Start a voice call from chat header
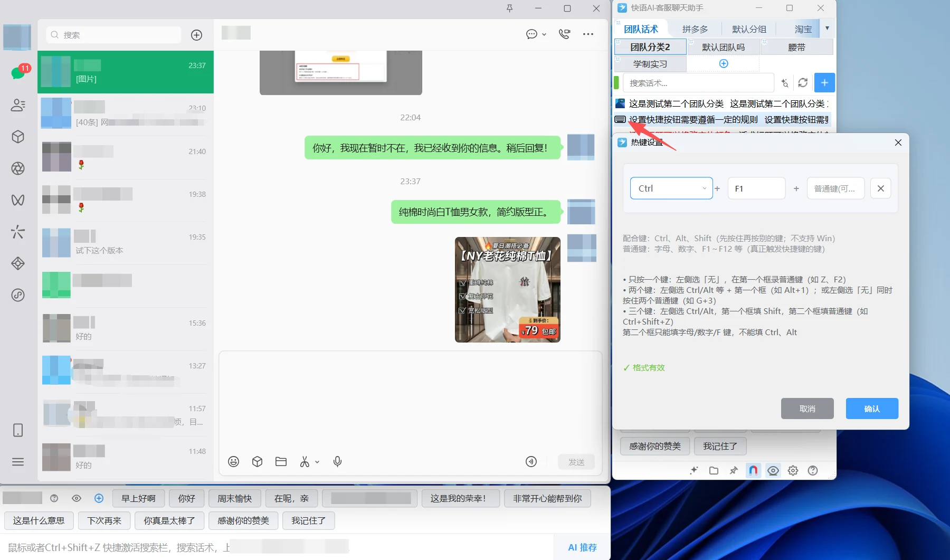950x560 pixels. (564, 34)
